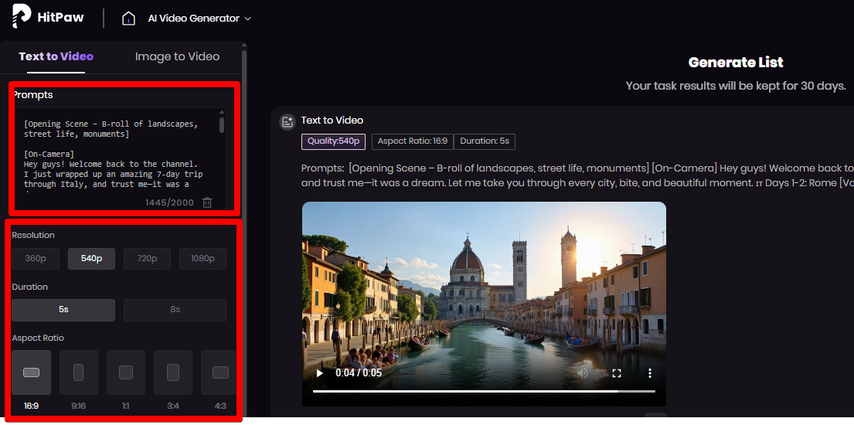Screen dimensions: 854x425
Task: Play the generated Italy video
Action: click(x=320, y=373)
